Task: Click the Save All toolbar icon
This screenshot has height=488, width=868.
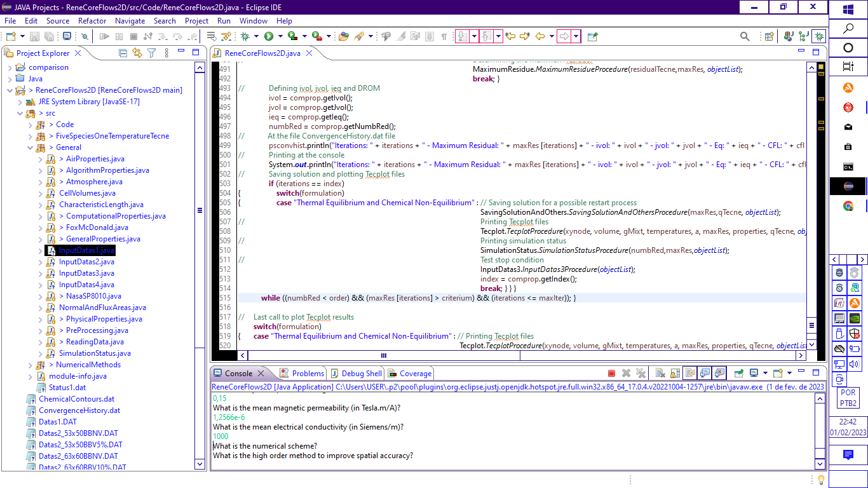Action: pos(49,36)
